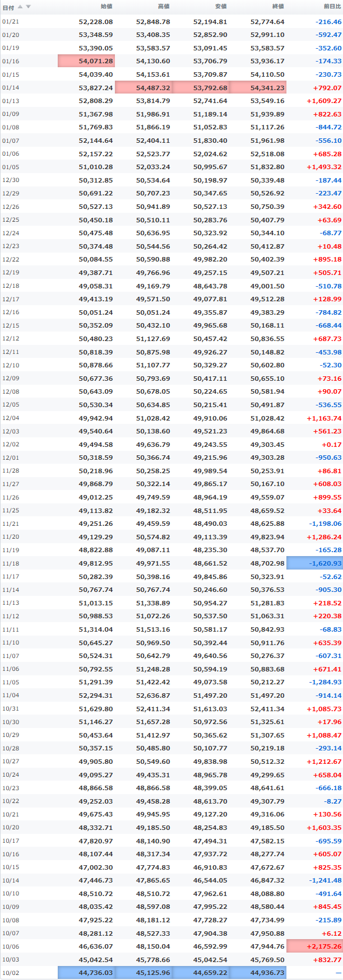The width and height of the screenshot is (343, 980).
Task: Select the highlighted opening price 54,071.28
Action: pos(86,61)
